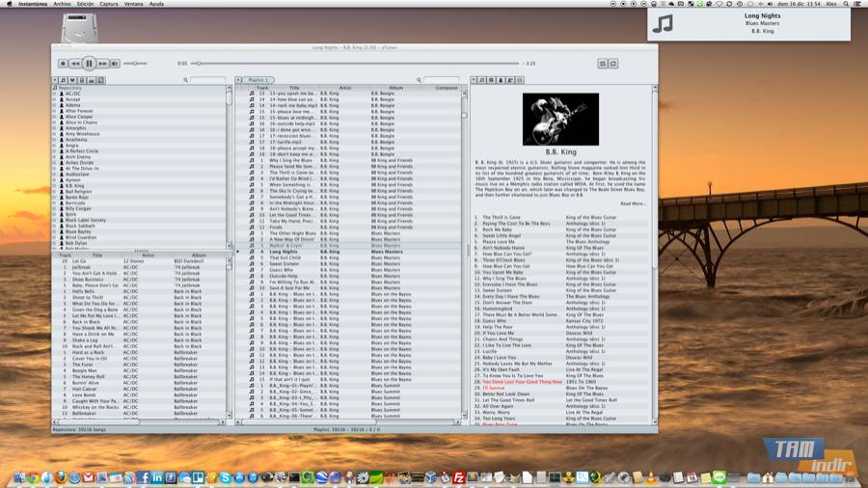Expand the B.B. King artist tree item
Viewport: 868px width, 488px height.
click(x=55, y=185)
